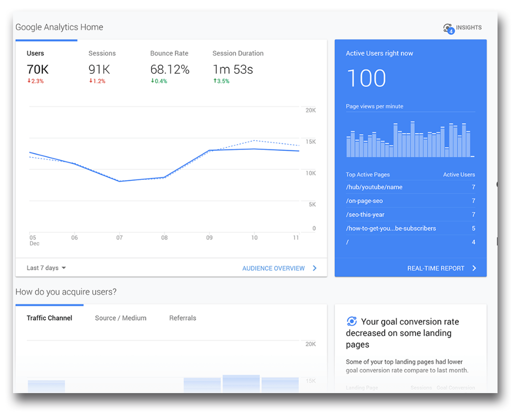513x420 pixels.
Task: Click the "How do you acquire users?" heading
Action: pos(66,291)
